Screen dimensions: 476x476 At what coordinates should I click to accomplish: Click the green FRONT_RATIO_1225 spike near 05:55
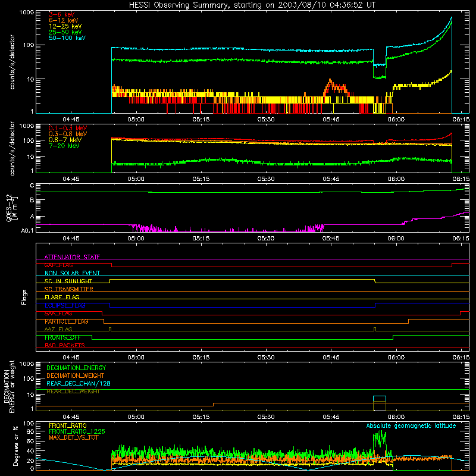[x=380, y=439]
